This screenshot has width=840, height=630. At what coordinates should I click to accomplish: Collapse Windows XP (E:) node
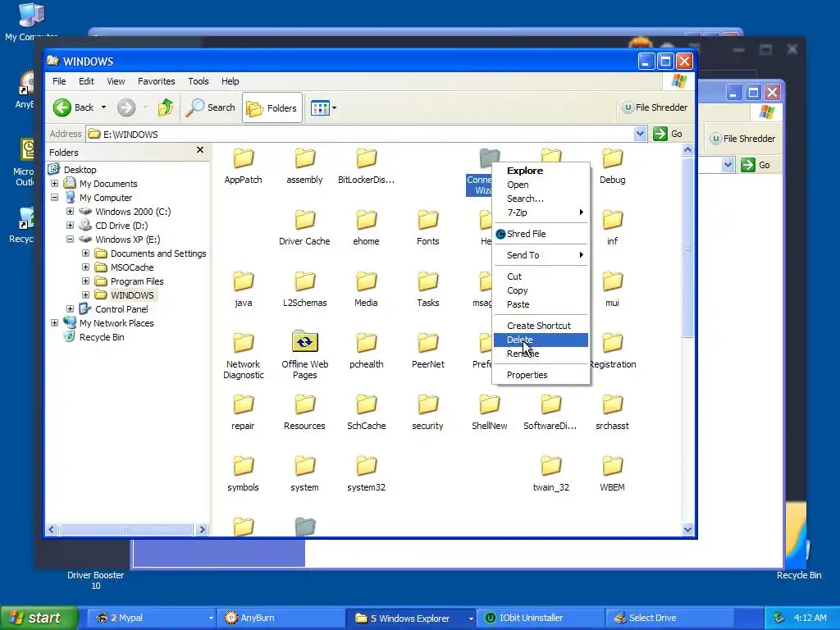(71, 239)
